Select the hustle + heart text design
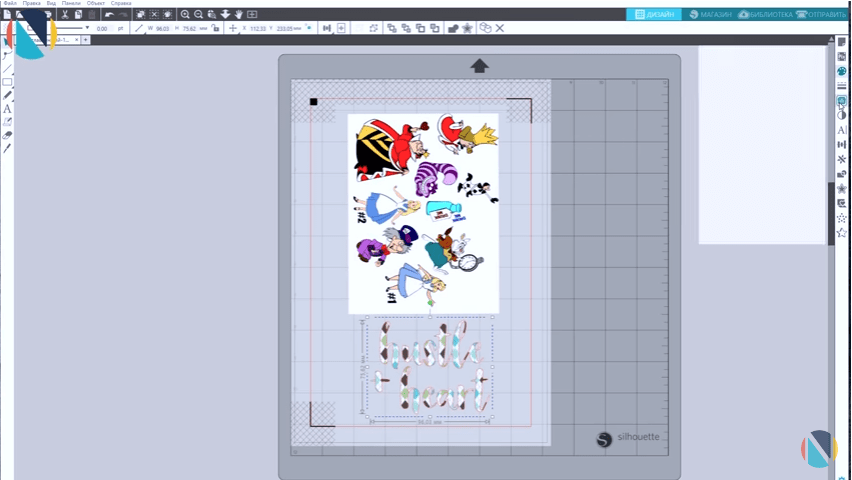The image size is (852, 480). (x=430, y=367)
